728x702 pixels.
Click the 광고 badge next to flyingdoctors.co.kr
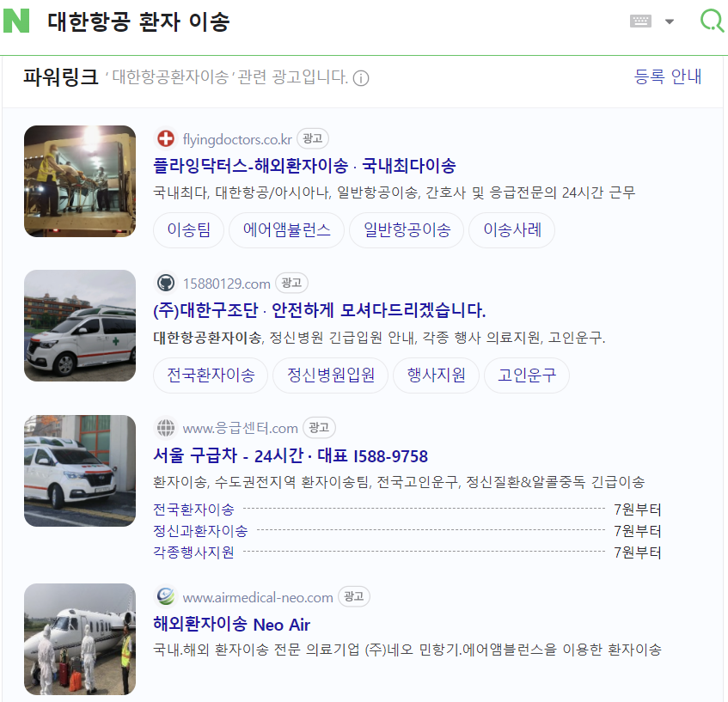pos(313,138)
